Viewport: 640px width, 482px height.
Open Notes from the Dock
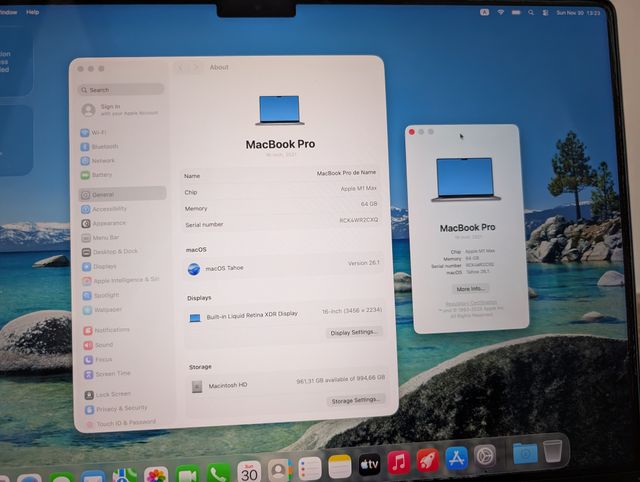[x=340, y=466]
